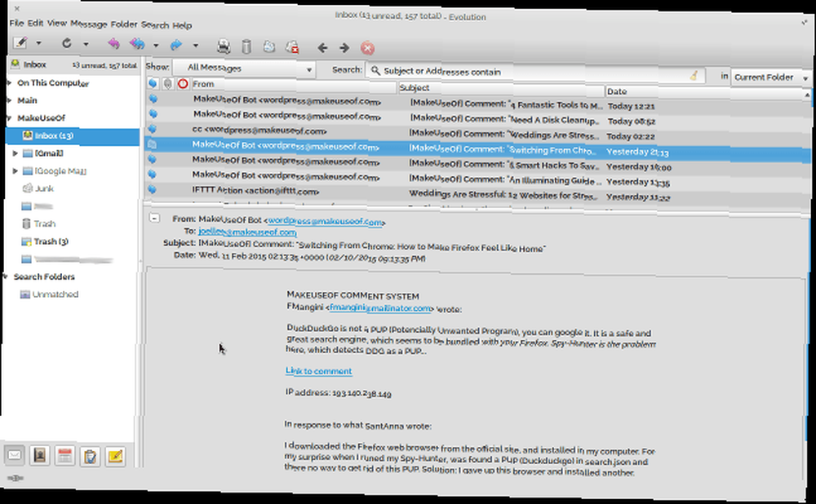Open Memos view from bottom switcher
Screen dimensions: 816x504
[115, 458]
